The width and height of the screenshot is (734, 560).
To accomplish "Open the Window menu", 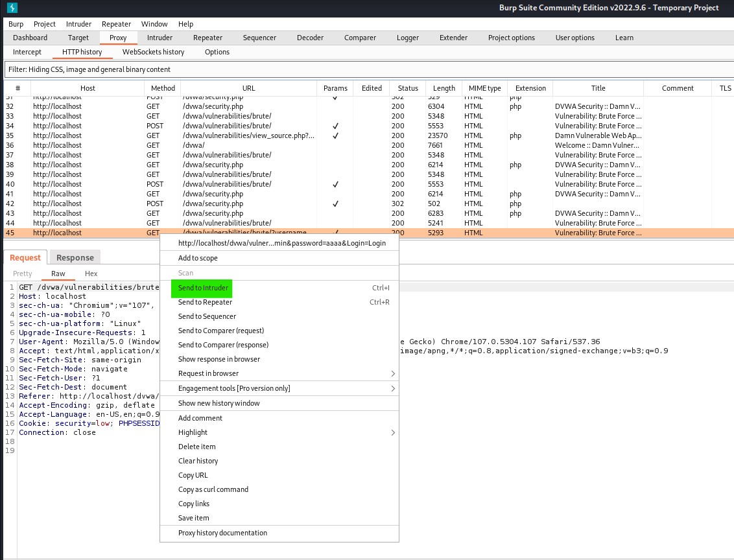I will pos(154,24).
